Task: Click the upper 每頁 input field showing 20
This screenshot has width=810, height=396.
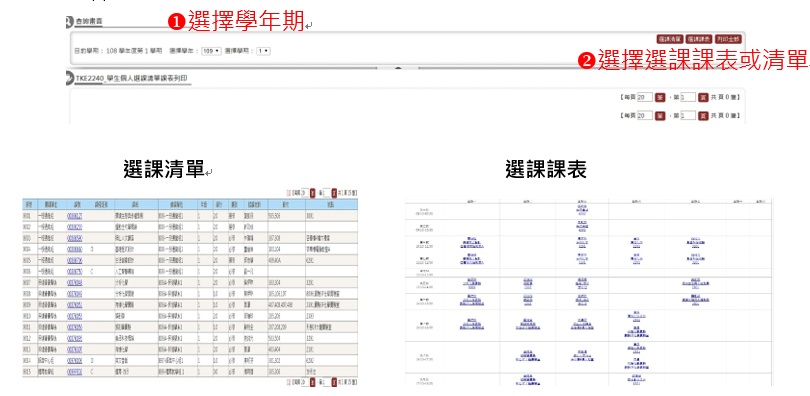Action: coord(645,97)
